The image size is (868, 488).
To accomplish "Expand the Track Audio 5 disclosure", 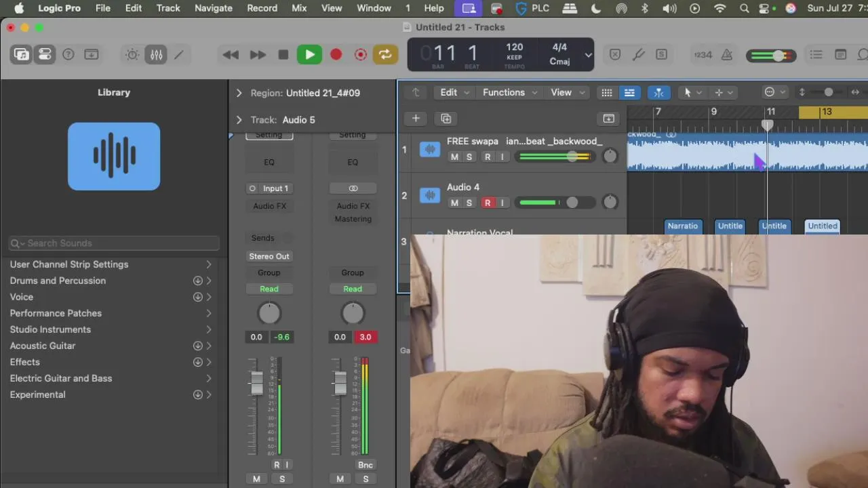I will click(x=239, y=120).
